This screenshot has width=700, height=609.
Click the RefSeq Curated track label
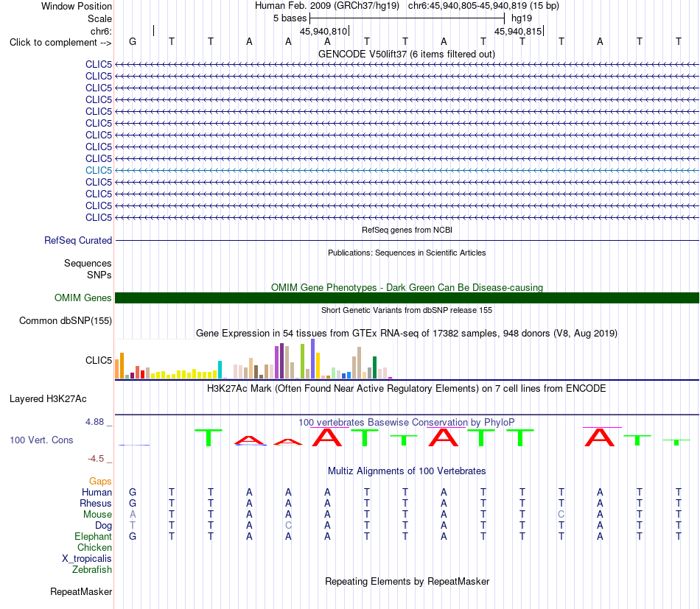pyautogui.click(x=78, y=241)
